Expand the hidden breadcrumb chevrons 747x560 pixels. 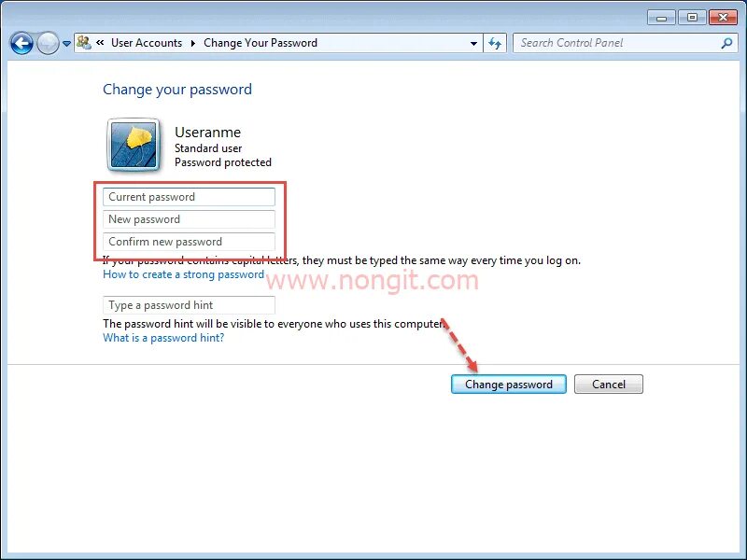(x=100, y=43)
